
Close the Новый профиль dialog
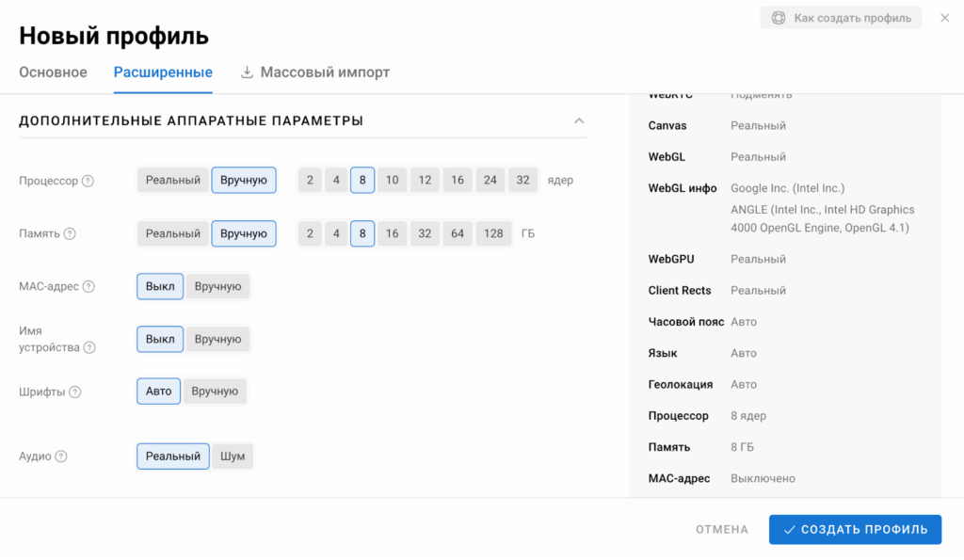(x=944, y=18)
